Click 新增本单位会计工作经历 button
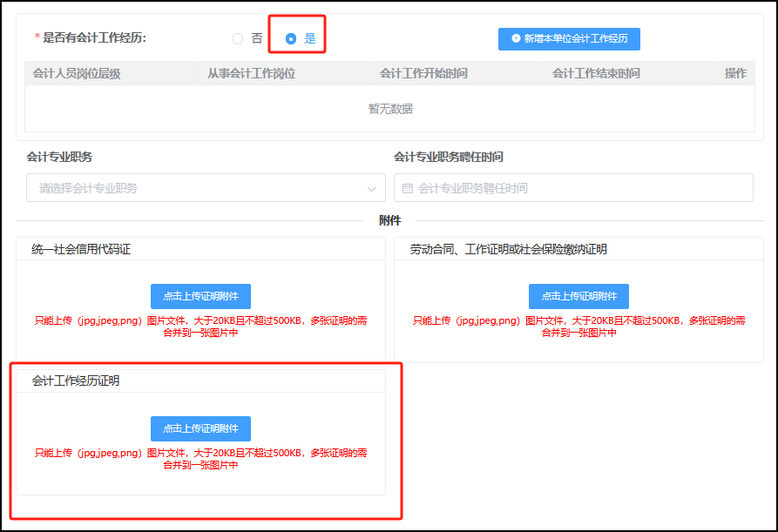The height and width of the screenshot is (532, 778). pos(568,38)
